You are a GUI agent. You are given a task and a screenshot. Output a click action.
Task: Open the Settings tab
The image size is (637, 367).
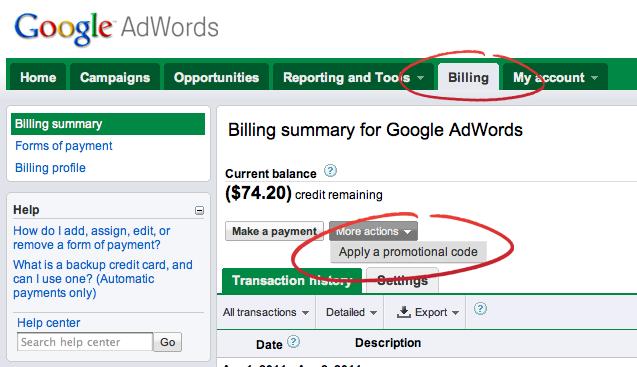point(402,280)
